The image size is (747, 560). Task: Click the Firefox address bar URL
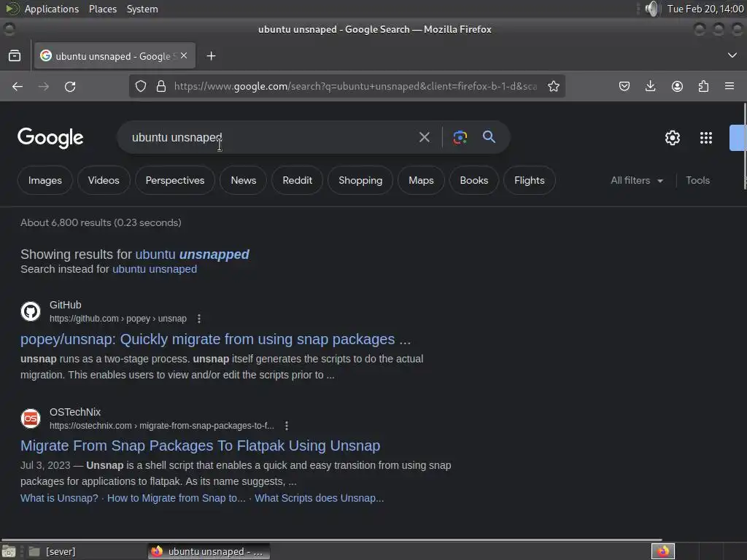[x=355, y=86]
